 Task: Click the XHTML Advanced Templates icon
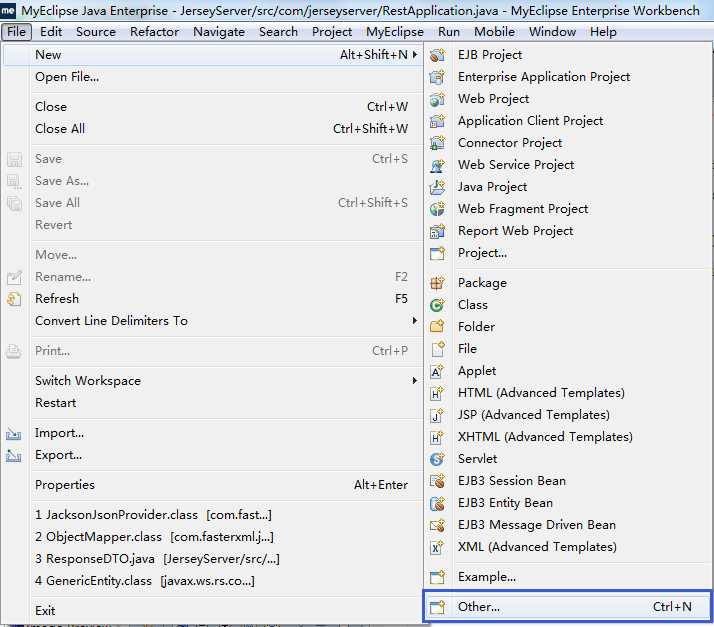[437, 437]
